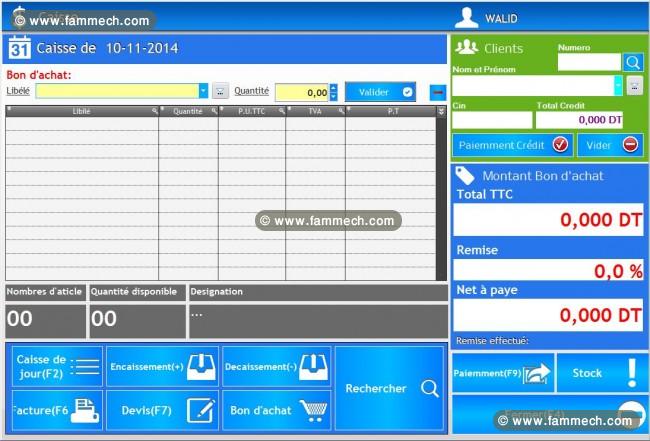This screenshot has height=441, width=650.
Task: Click the client search magnifier icon
Action: 633,62
